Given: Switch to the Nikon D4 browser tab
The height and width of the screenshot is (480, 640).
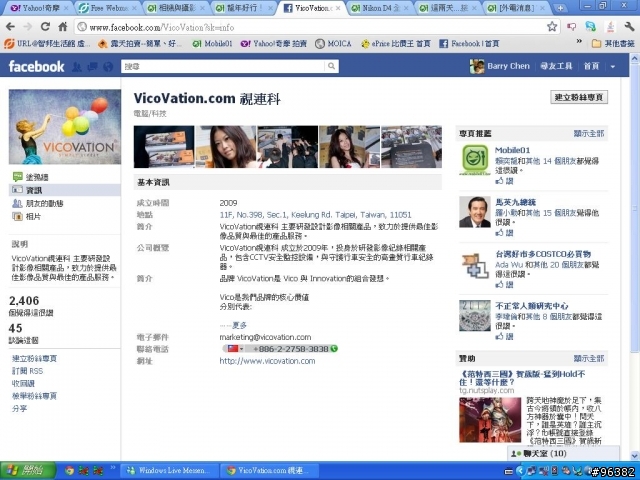Looking at the screenshot, I should (380, 8).
